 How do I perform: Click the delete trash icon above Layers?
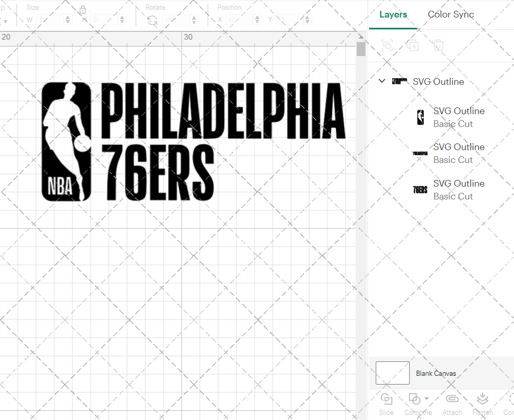coord(438,45)
